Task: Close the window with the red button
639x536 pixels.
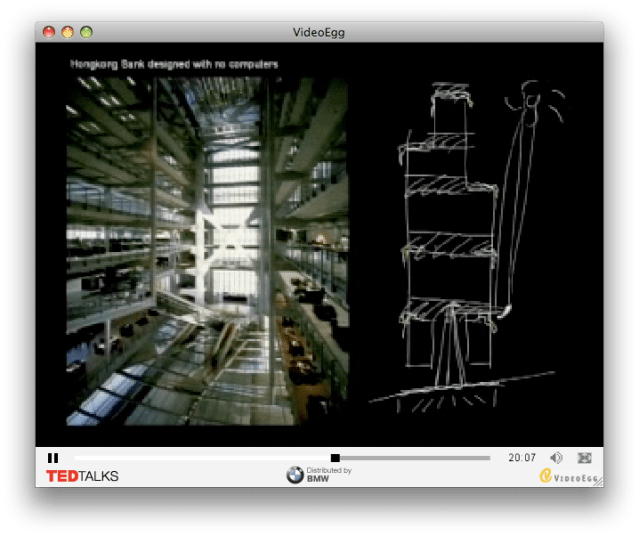Action: click(x=49, y=32)
